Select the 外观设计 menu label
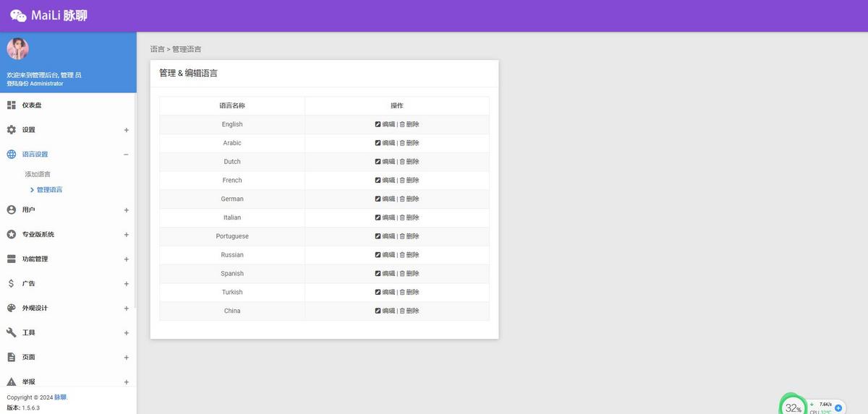 click(35, 308)
